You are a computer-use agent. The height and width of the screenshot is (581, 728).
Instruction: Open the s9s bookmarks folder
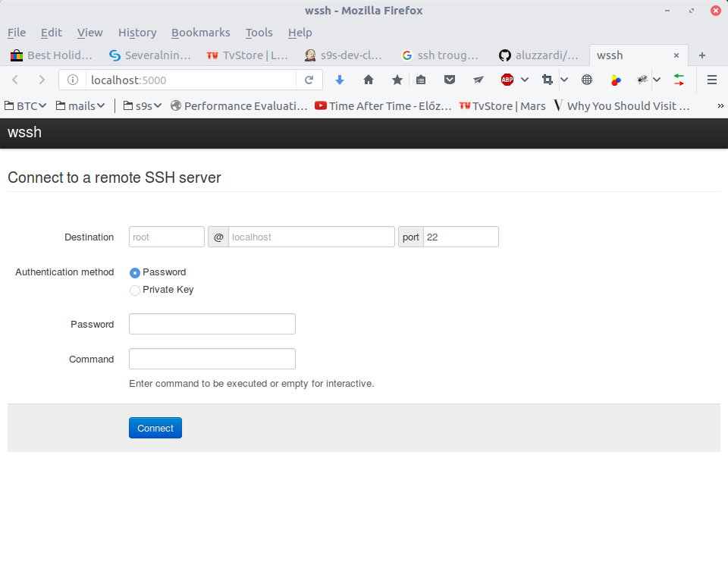click(x=142, y=106)
